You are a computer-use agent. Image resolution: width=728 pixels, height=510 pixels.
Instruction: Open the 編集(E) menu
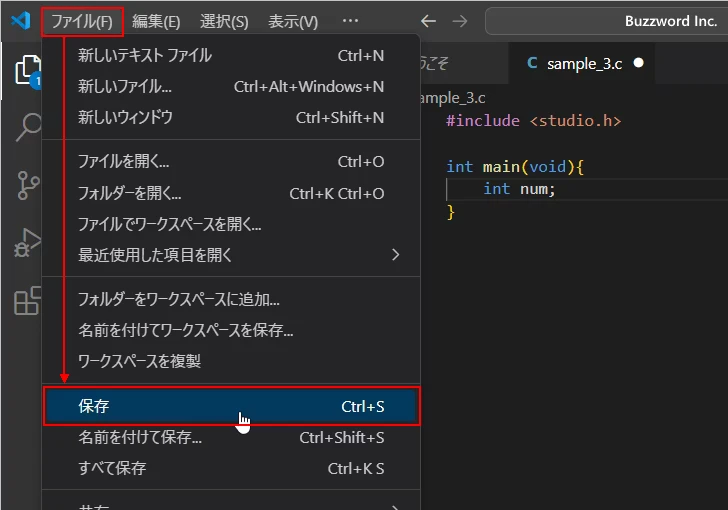tap(156, 21)
